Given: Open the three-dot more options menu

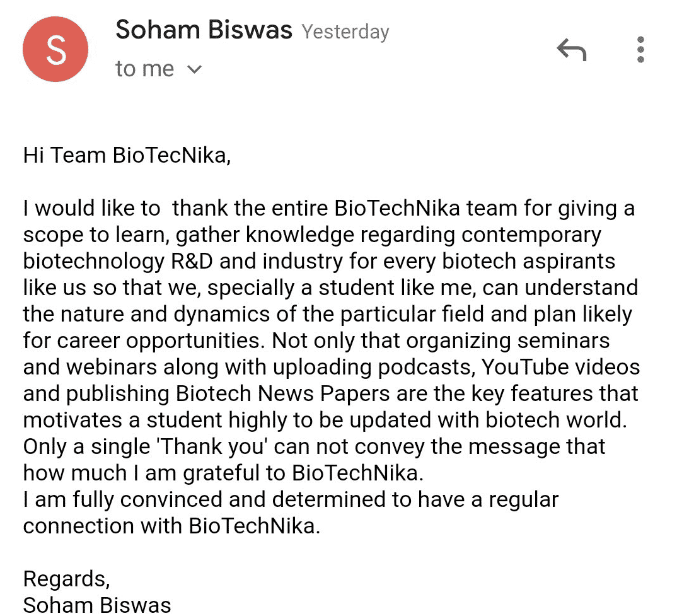Looking at the screenshot, I should (640, 50).
